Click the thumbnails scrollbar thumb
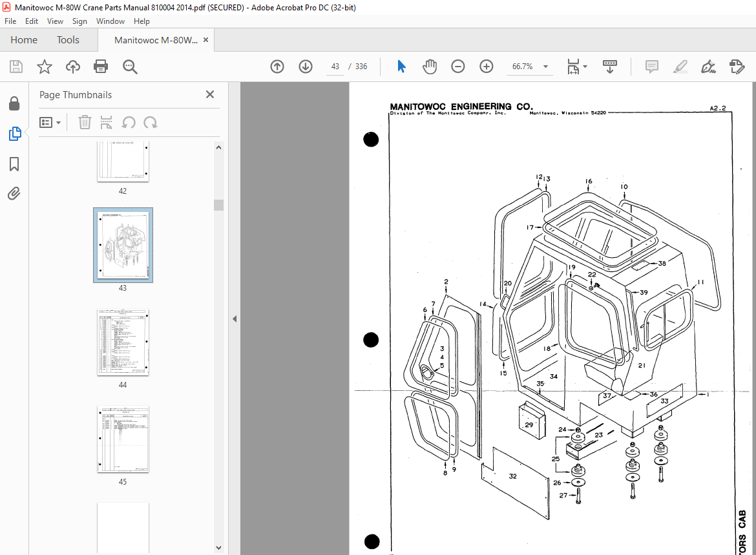Viewport: 756px width, 555px height. point(219,205)
